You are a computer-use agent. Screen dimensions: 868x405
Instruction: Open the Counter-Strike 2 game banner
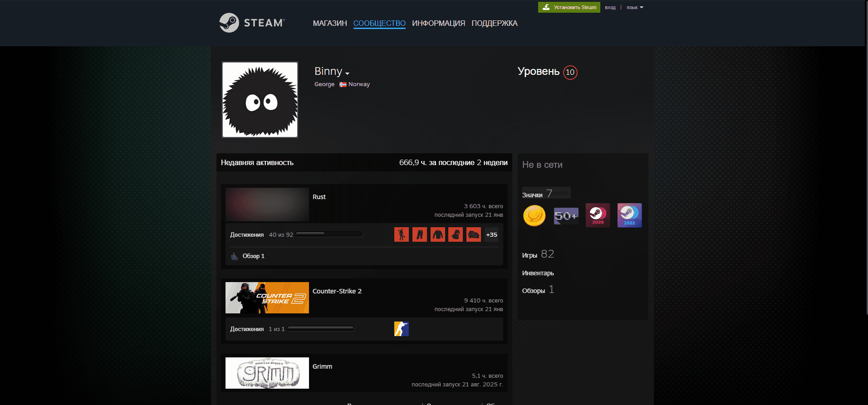[x=267, y=298]
